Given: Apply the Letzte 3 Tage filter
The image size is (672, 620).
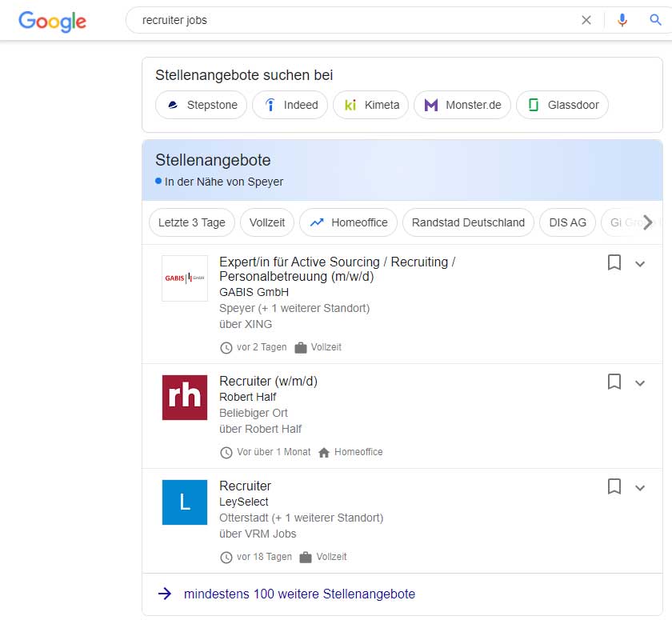Looking at the screenshot, I should pos(191,222).
